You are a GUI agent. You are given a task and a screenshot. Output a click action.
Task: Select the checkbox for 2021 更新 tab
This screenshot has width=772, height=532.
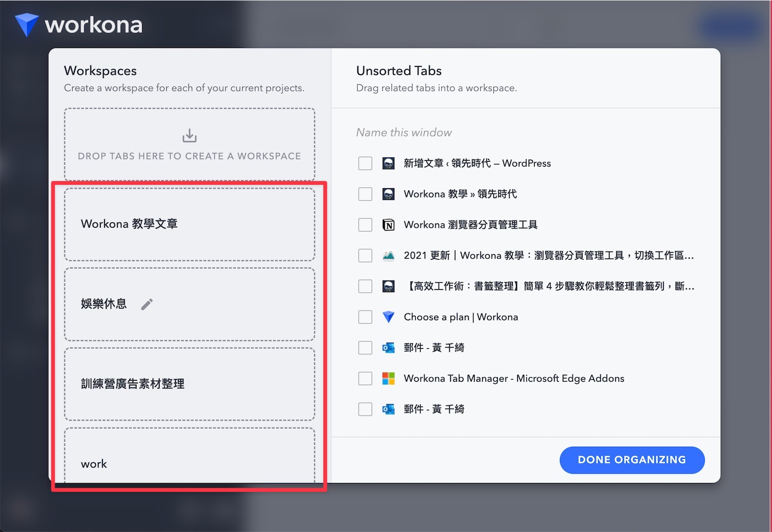click(365, 256)
